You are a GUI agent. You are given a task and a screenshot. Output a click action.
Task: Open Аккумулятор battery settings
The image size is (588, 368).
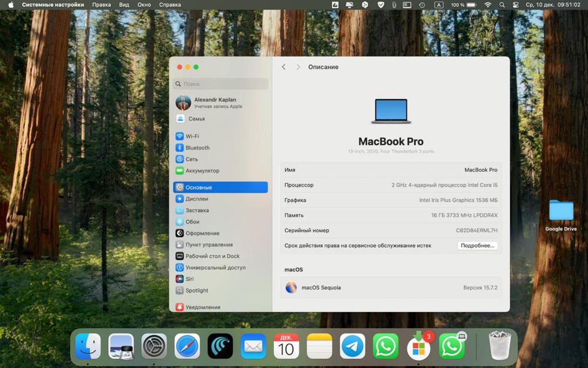tap(220, 171)
